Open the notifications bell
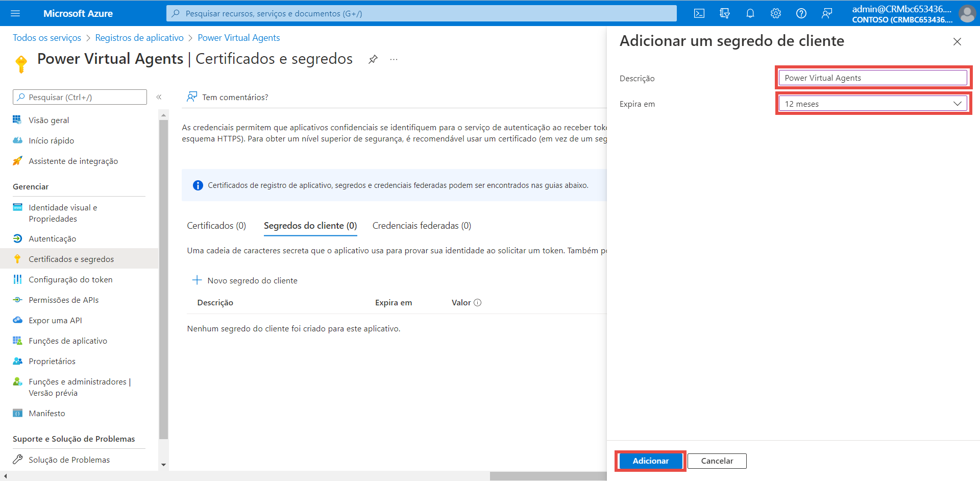Screen dimensions: 980x481 (x=750, y=13)
